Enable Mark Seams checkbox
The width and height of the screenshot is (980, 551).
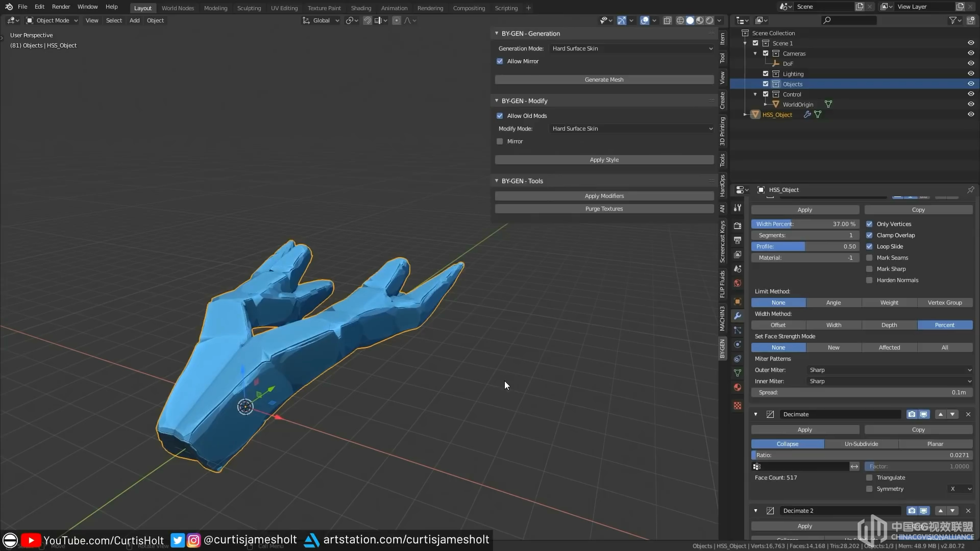click(869, 258)
